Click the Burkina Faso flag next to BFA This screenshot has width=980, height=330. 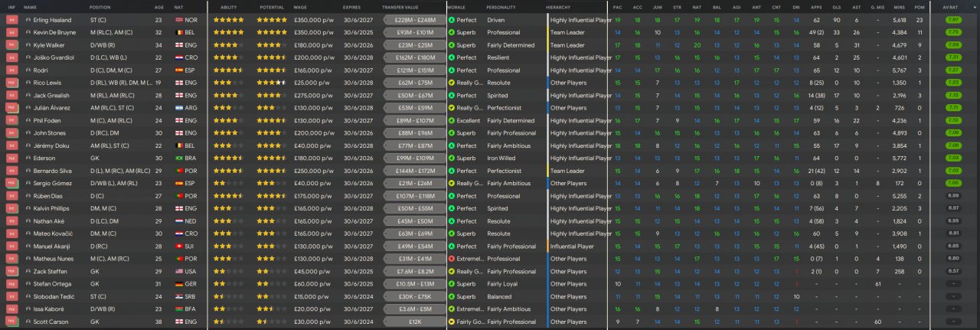(x=179, y=309)
